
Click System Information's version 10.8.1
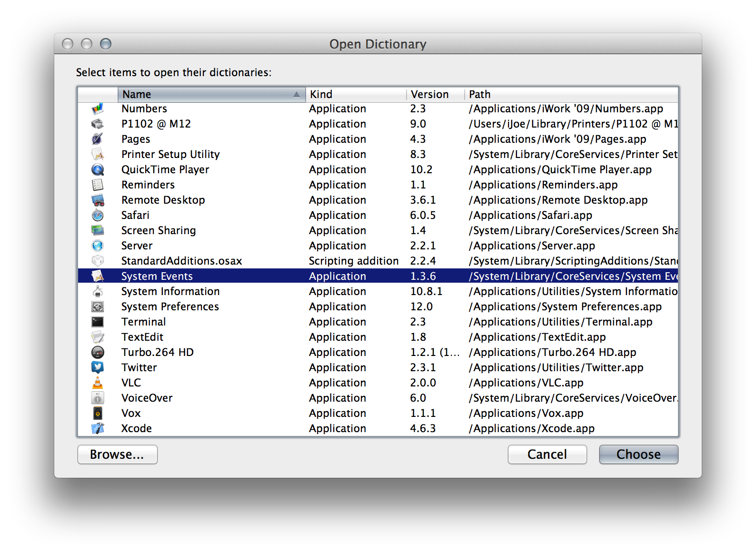point(427,291)
